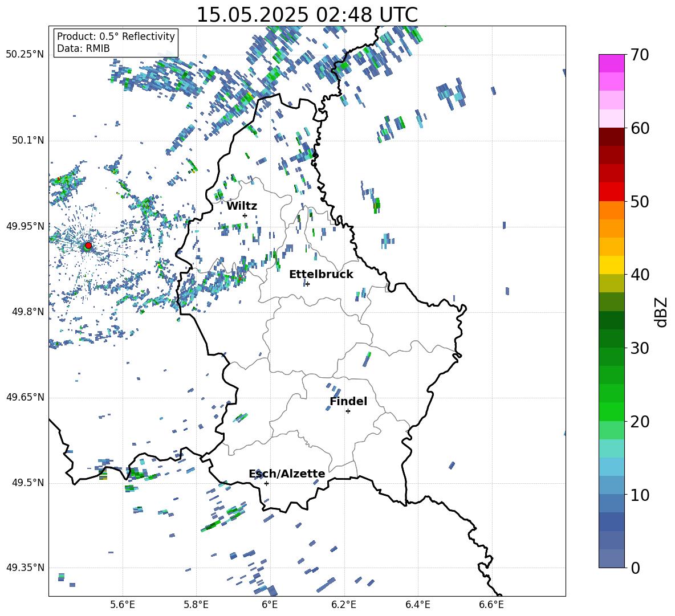
Task: Click the magenta top colorbar swatch
Action: (612, 63)
